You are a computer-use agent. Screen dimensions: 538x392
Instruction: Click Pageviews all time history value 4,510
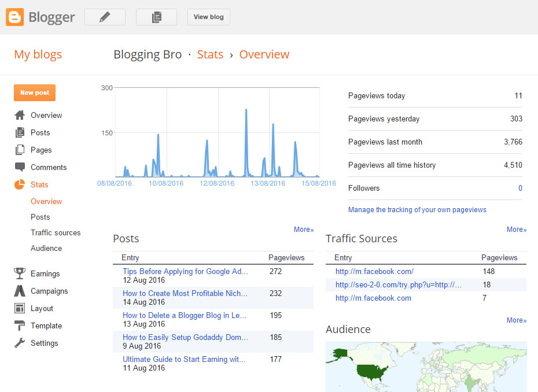tap(513, 165)
